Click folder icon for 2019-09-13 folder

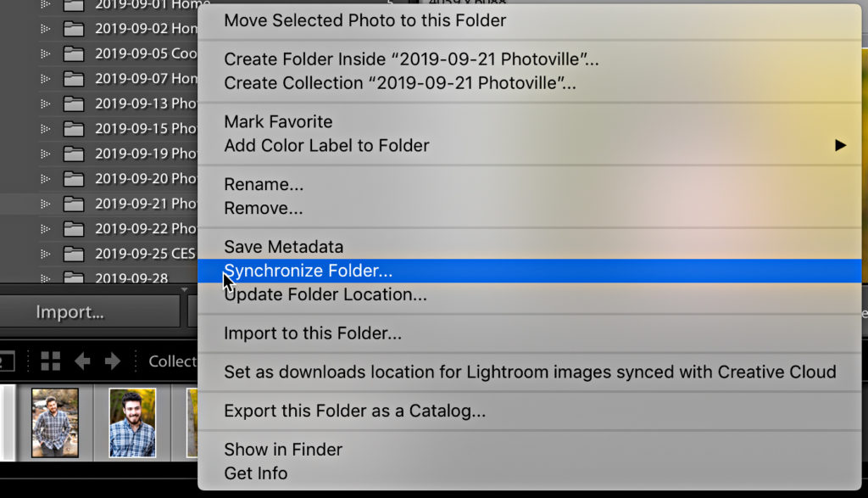click(x=73, y=104)
